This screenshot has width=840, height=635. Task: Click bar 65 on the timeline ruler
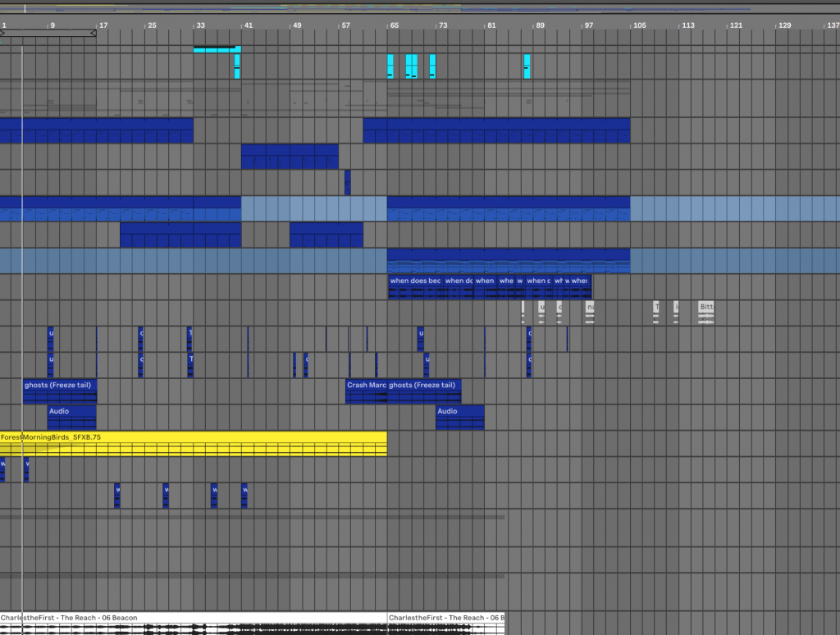pyautogui.click(x=394, y=25)
